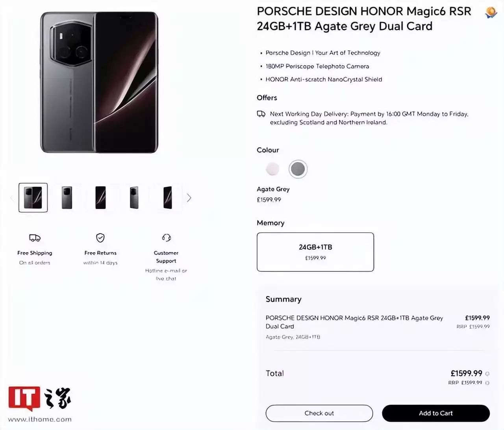This screenshot has width=504, height=430.
Task: View the third thumbnail showing phone screen
Action: click(x=100, y=198)
